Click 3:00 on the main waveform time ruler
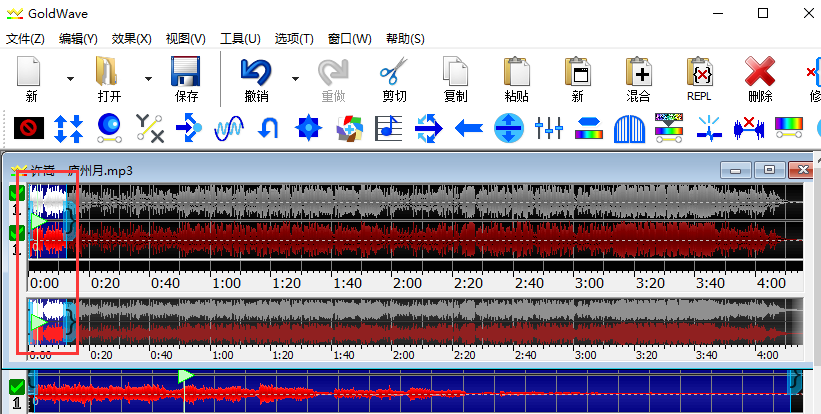 (589, 283)
